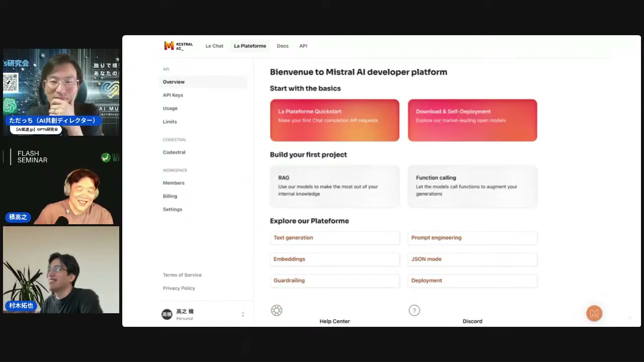Viewport: 644px width, 362px height.
Task: Click the QR code in top video
Action: (x=11, y=83)
